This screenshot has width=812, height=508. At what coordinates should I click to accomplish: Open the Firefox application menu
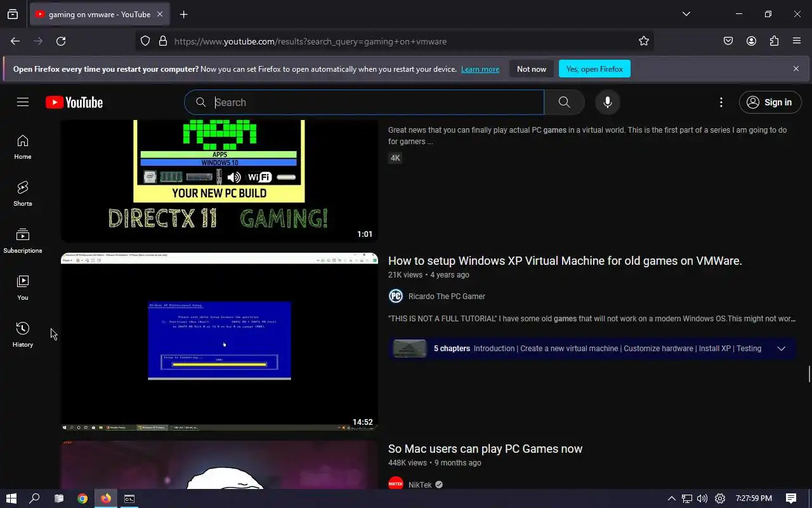797,41
